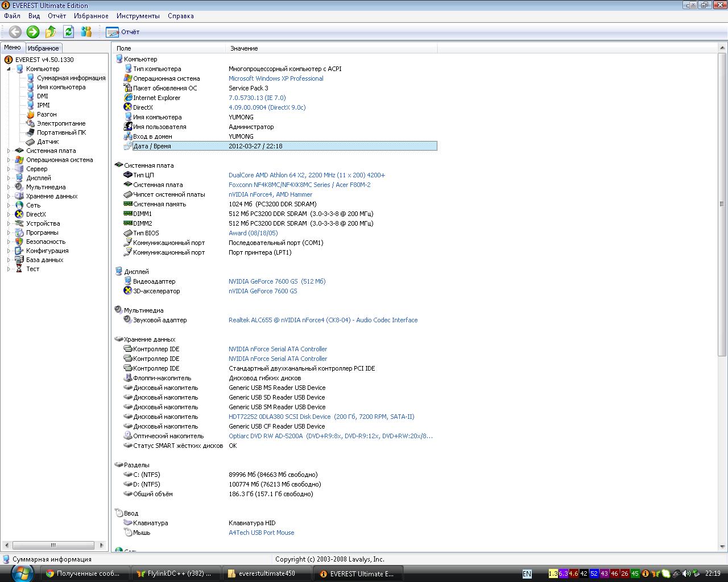Viewport: 728px width, 582px height.
Task: Switch to everestultimate450 taskbar folder button
Action: [x=267, y=573]
